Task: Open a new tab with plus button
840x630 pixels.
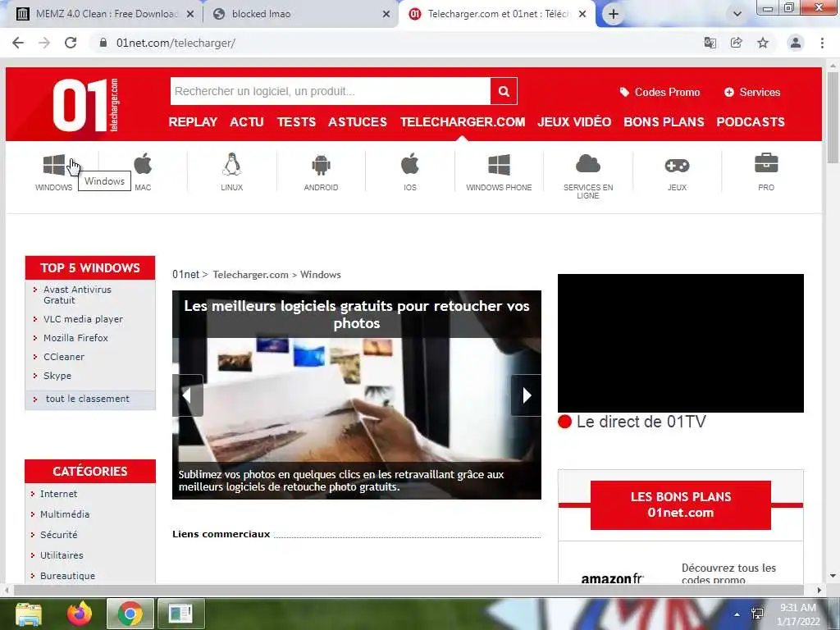Action: point(614,15)
